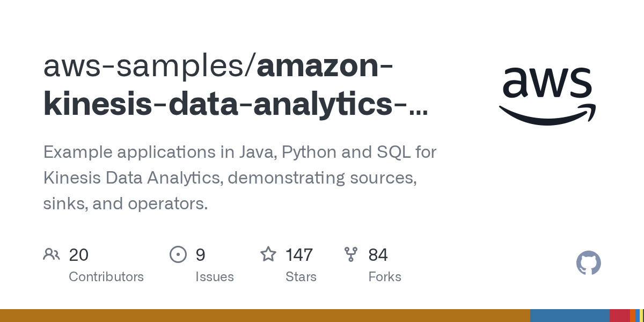Viewport: 644px width, 322px height.
Task: Open the amazon-kinesis-data-analytics repository title
Action: point(236,104)
